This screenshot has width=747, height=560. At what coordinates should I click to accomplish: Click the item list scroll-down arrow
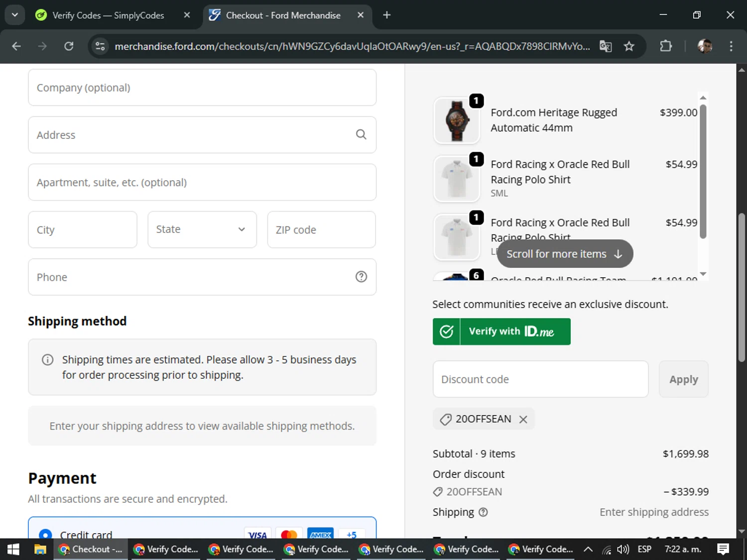coord(703,274)
